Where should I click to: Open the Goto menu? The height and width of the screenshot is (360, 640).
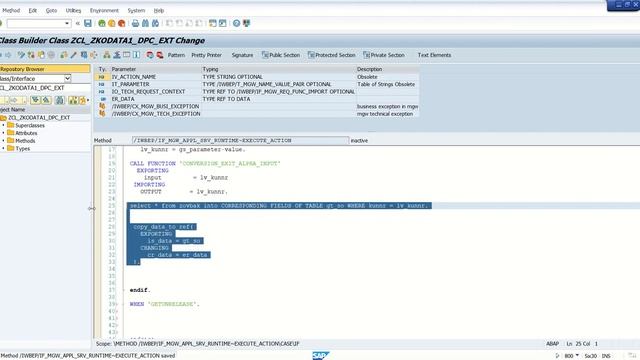click(51, 10)
